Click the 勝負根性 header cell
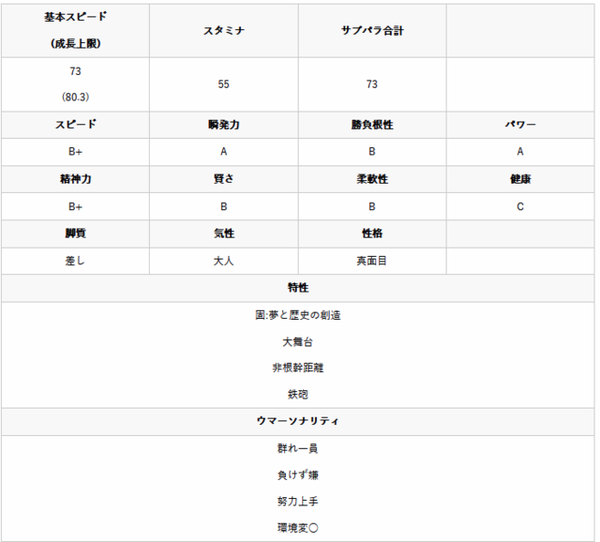Viewport: 600px width, 542px height. tap(372, 125)
